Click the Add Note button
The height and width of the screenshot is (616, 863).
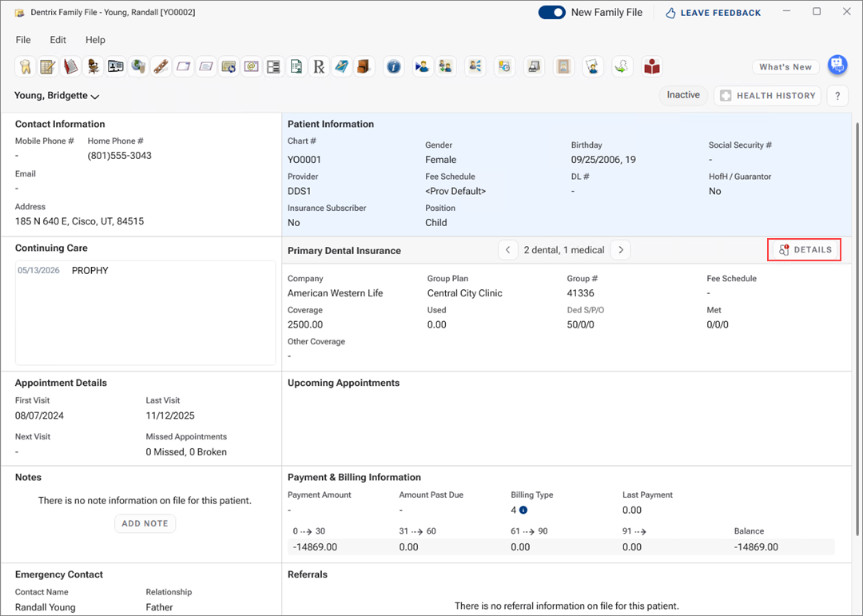pos(145,523)
